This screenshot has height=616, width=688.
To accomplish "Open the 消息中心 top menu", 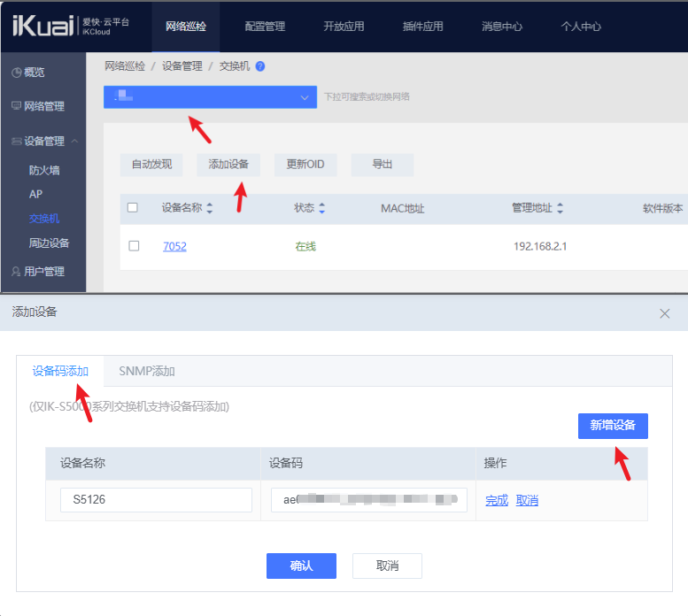I will coord(502,27).
